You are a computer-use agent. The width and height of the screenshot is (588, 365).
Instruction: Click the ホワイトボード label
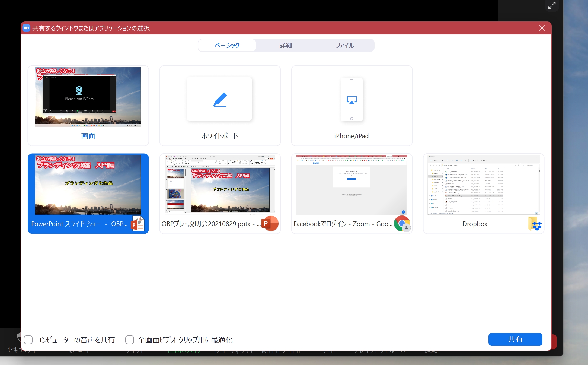(220, 136)
